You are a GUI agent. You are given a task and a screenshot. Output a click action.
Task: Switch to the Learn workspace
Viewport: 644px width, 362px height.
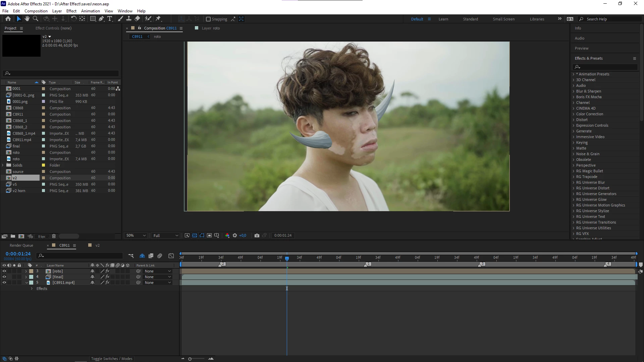point(443,19)
